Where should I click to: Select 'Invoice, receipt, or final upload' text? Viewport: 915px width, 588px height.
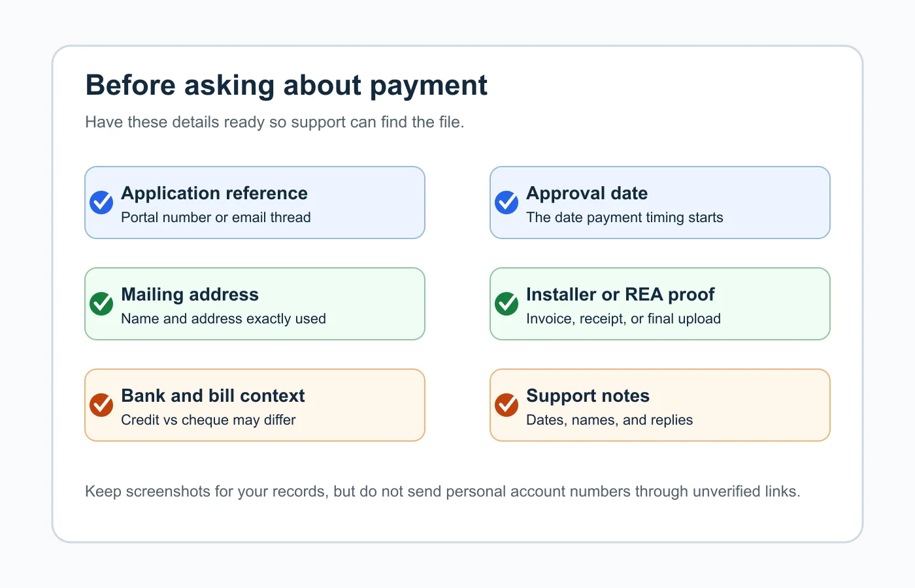(624, 319)
